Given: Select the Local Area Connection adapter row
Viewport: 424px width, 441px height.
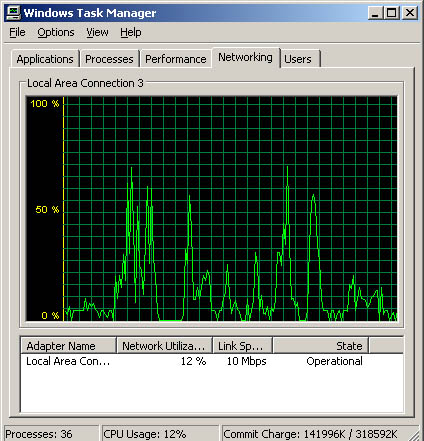Looking at the screenshot, I should click(212, 361).
